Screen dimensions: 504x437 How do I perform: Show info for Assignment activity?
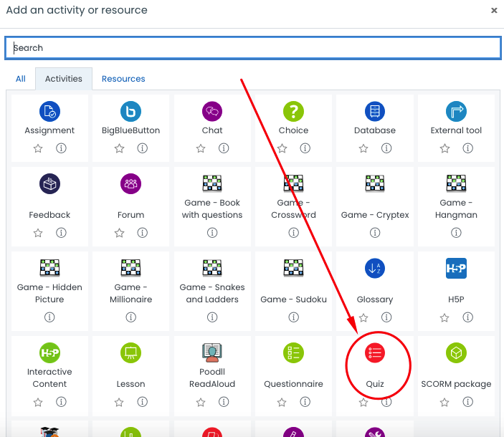point(61,148)
